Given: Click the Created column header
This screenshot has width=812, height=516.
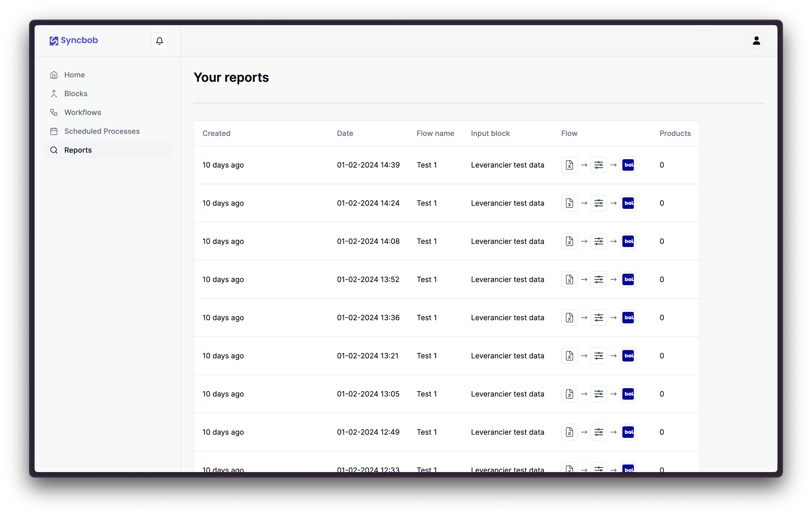Looking at the screenshot, I should [217, 134].
